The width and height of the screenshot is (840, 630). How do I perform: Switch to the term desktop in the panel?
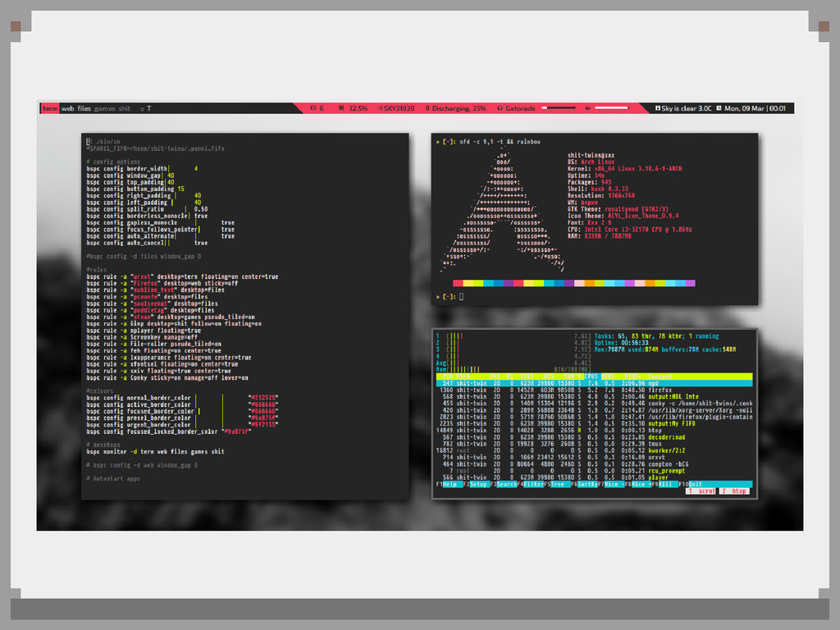click(x=50, y=108)
